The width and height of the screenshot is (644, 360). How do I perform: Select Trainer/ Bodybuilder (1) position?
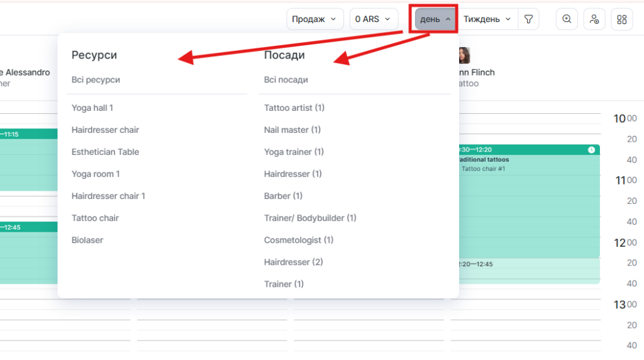[310, 218]
